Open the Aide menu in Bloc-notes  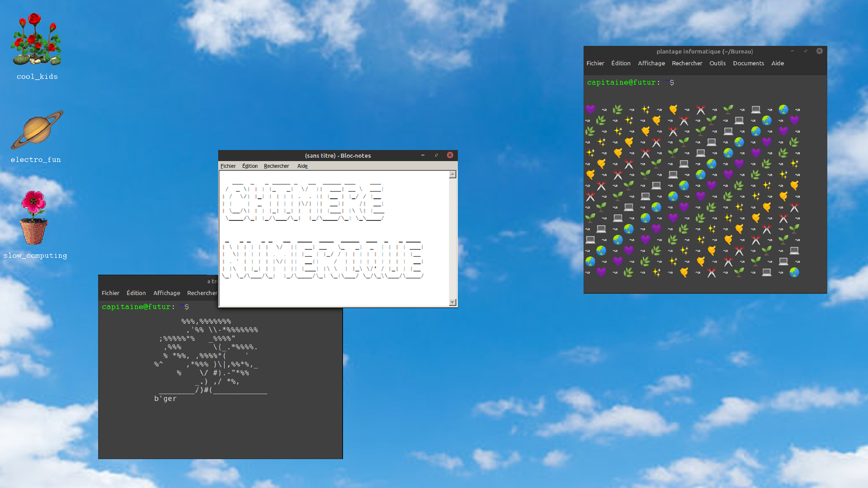[x=302, y=166]
